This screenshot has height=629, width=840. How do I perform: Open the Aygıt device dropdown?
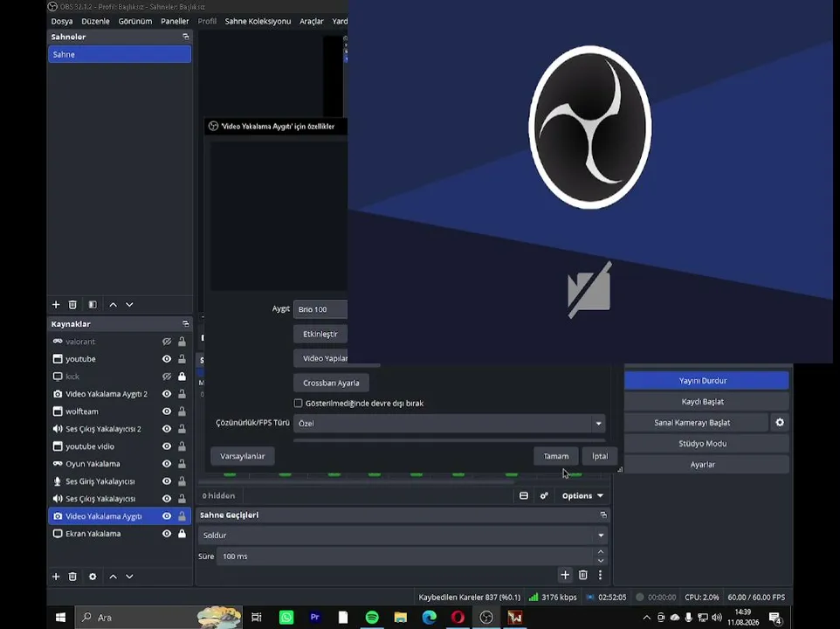[x=320, y=309]
